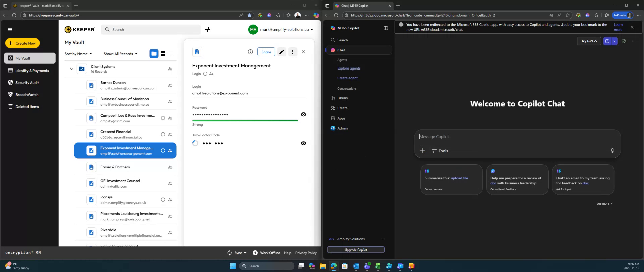Open mark@amplify-solutions.ca account dropdown
The width and height of the screenshot is (644, 272).
281,30
